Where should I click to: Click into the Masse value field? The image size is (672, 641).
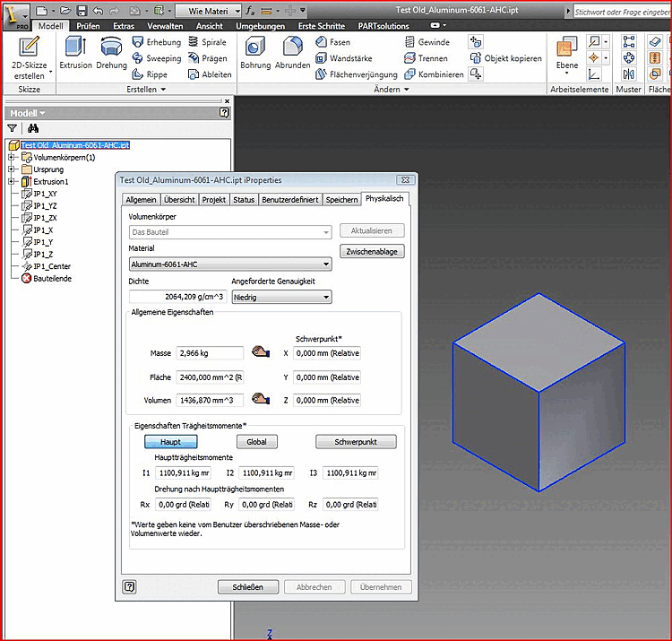(x=210, y=353)
